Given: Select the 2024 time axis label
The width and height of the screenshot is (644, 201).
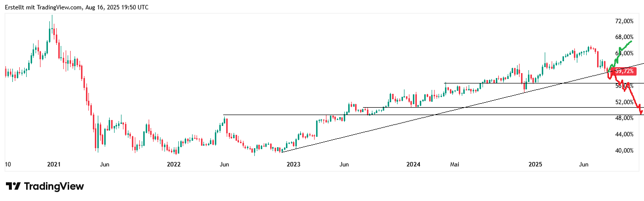Looking at the screenshot, I should (x=412, y=164).
